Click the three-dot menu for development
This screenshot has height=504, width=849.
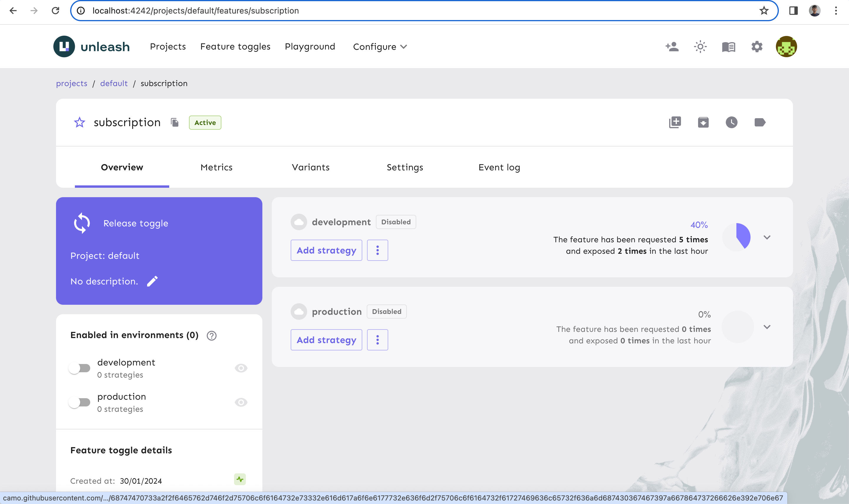pos(377,250)
